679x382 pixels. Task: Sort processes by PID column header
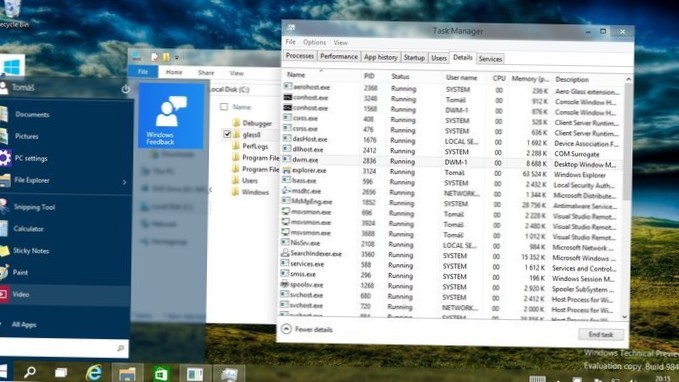(x=369, y=76)
